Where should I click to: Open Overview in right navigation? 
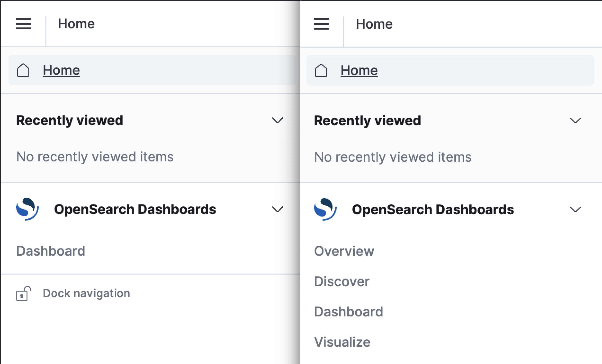click(344, 251)
